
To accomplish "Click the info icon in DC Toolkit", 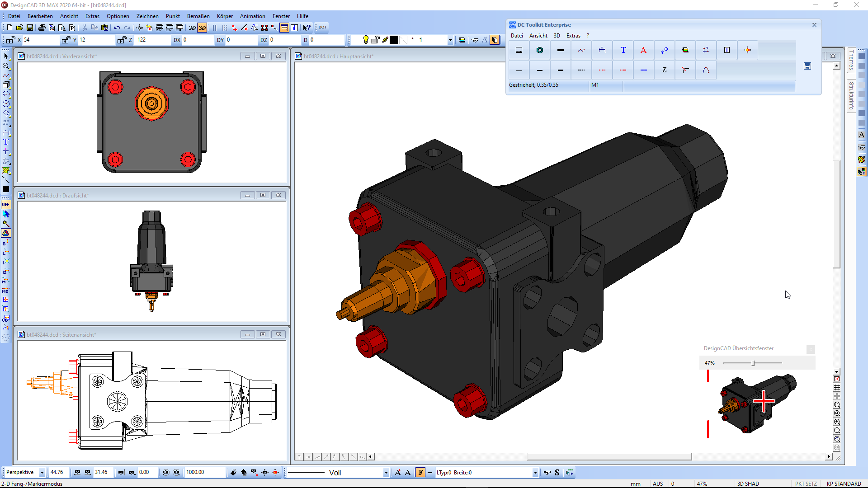I will [x=727, y=50].
